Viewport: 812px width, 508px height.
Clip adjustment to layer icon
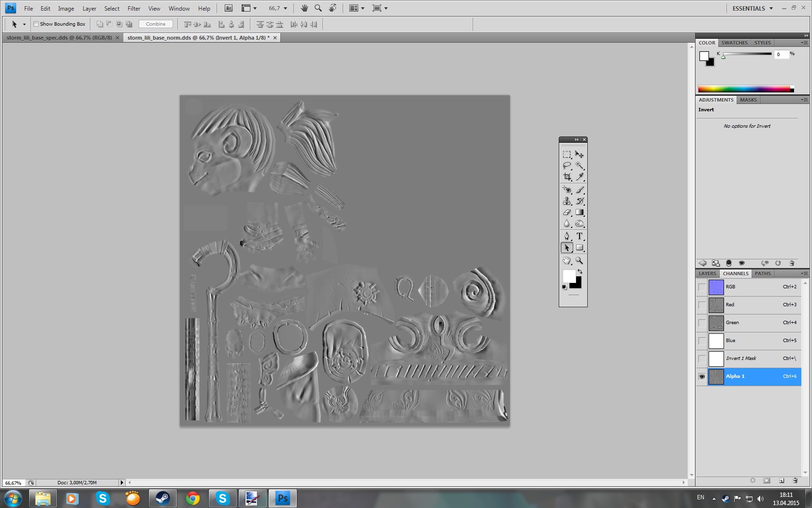[x=729, y=263]
